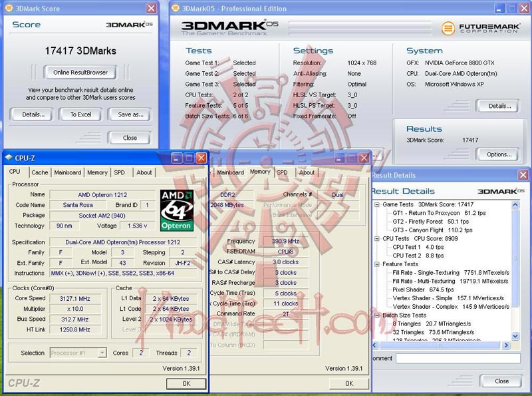This screenshot has height=396, width=532.
Task: Select CPU Test 1 result row
Action: (418, 247)
